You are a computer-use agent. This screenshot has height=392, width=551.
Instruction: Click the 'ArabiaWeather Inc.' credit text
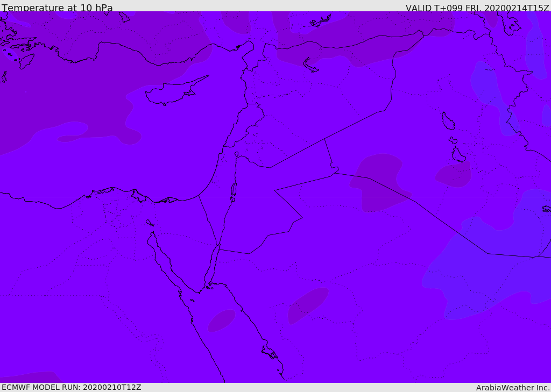512,388
